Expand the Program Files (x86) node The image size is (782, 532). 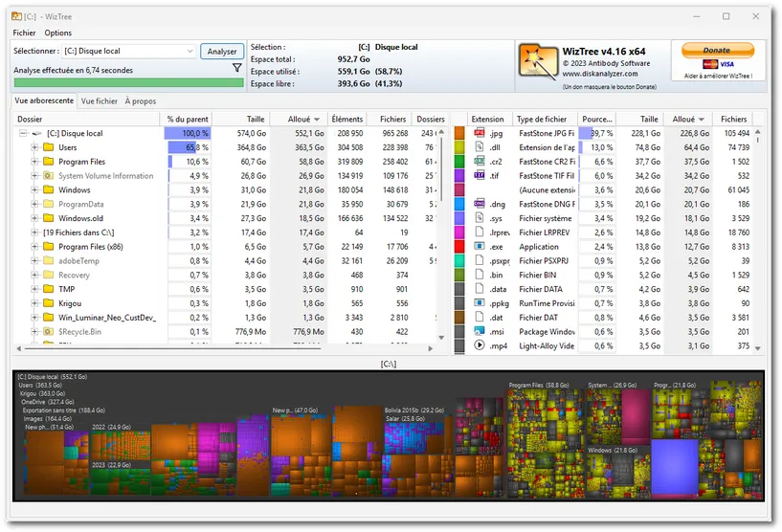(34, 246)
